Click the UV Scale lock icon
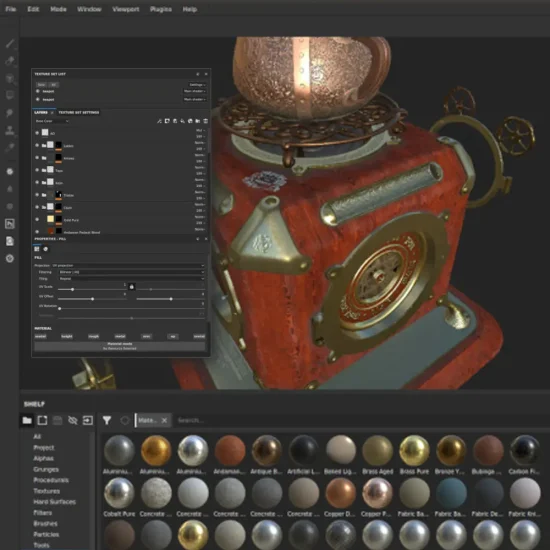 (132, 287)
